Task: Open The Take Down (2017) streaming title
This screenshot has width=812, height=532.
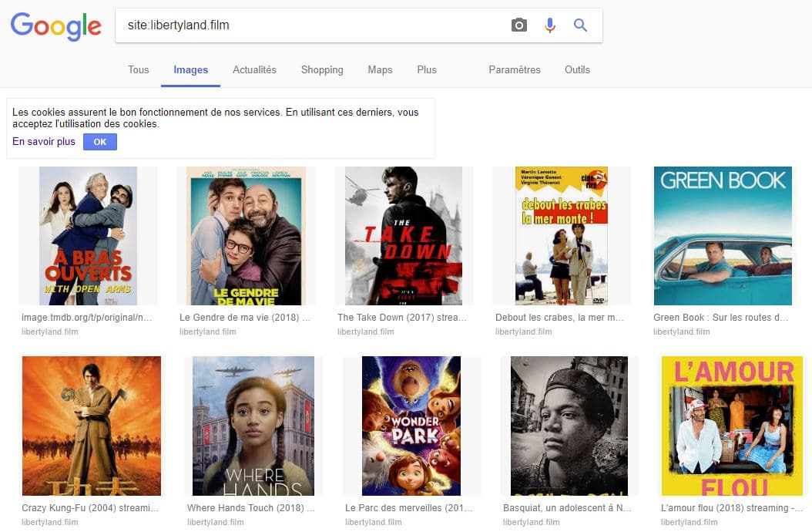Action: (x=402, y=318)
